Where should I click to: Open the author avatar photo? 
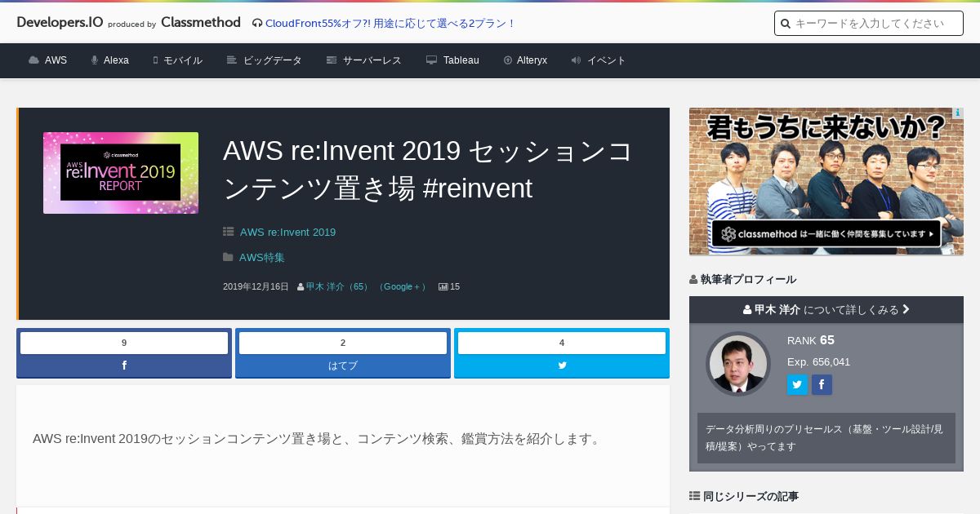(738, 364)
